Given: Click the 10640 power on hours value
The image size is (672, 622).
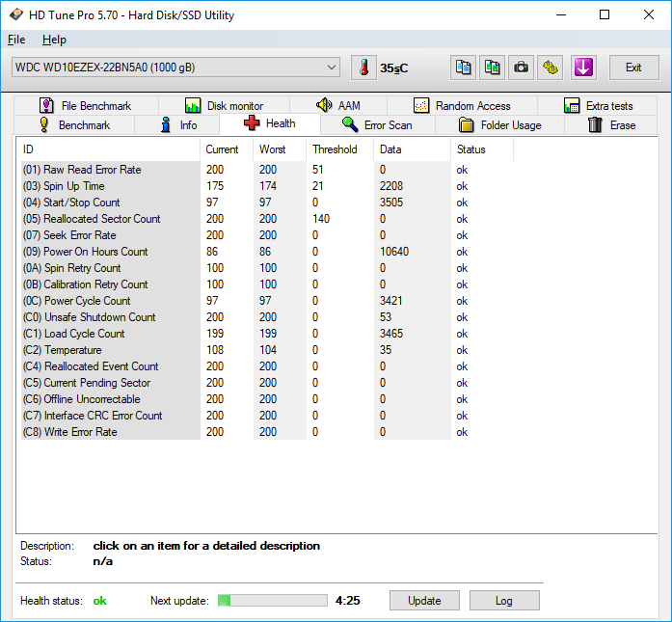Looking at the screenshot, I should click(x=394, y=252).
